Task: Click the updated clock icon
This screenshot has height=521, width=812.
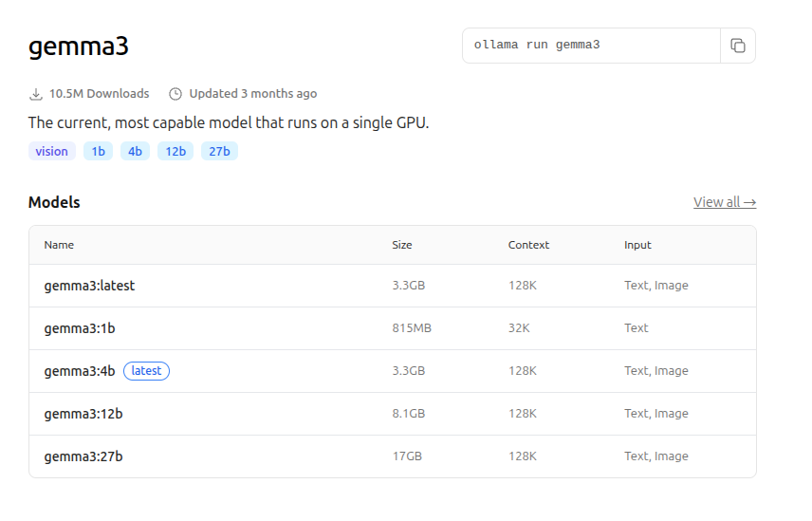Action: [x=175, y=94]
